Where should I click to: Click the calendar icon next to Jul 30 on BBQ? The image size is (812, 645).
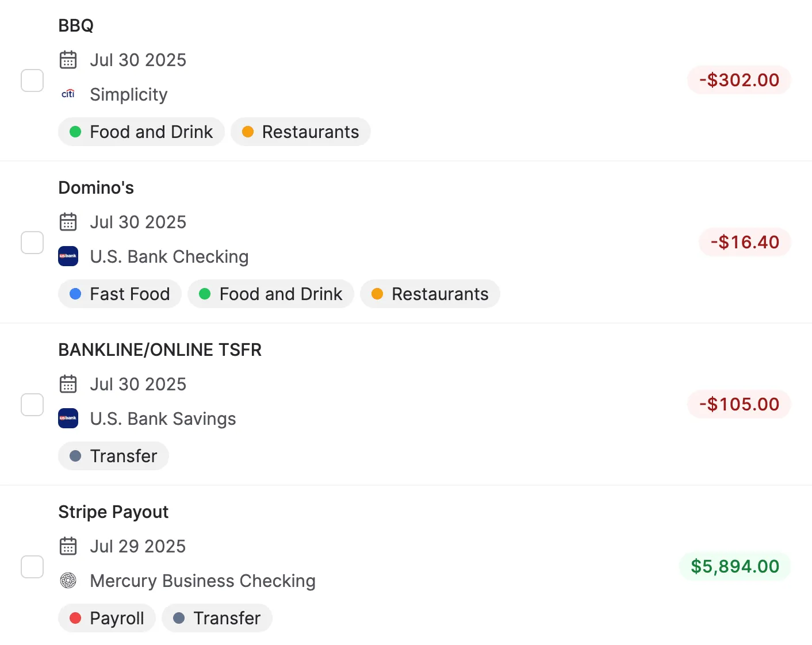[x=68, y=60]
